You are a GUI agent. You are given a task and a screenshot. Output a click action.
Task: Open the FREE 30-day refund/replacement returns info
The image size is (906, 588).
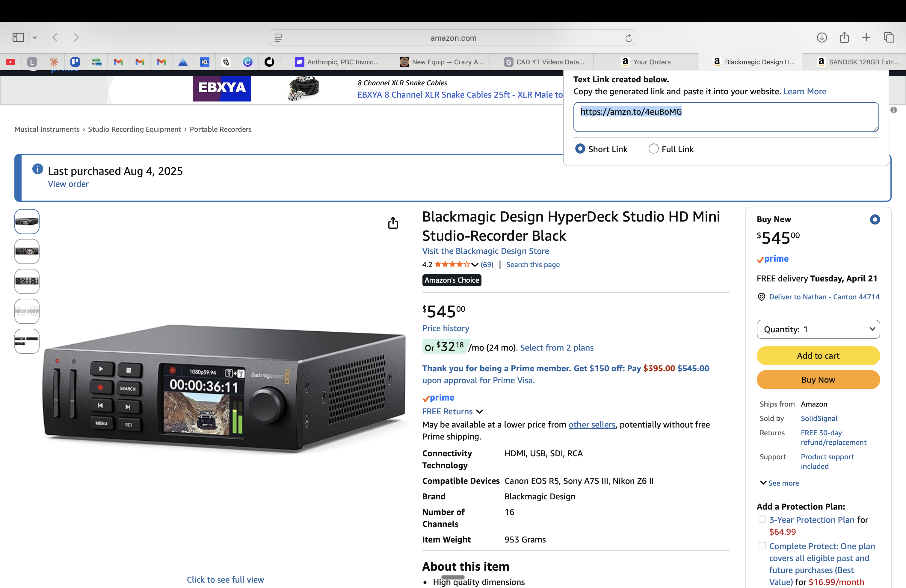(x=833, y=437)
